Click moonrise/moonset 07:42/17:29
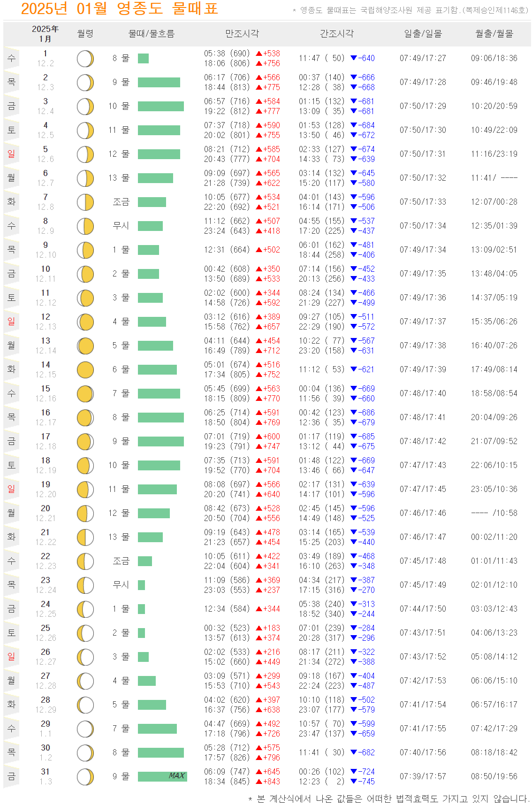532x806 pixels. pyautogui.click(x=494, y=729)
